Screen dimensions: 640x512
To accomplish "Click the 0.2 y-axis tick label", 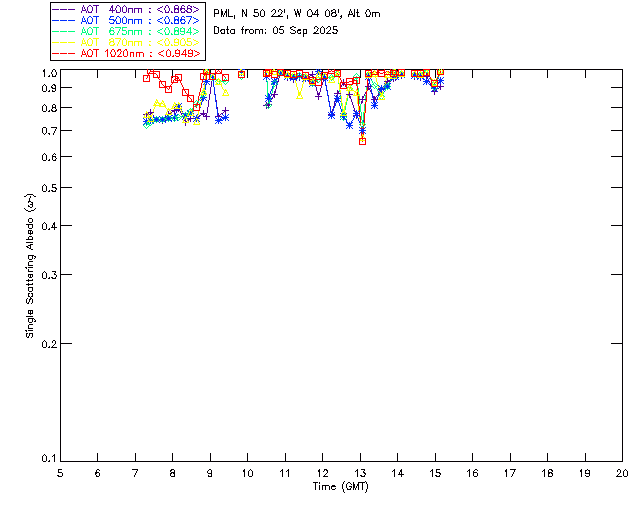I will tap(49, 344).
